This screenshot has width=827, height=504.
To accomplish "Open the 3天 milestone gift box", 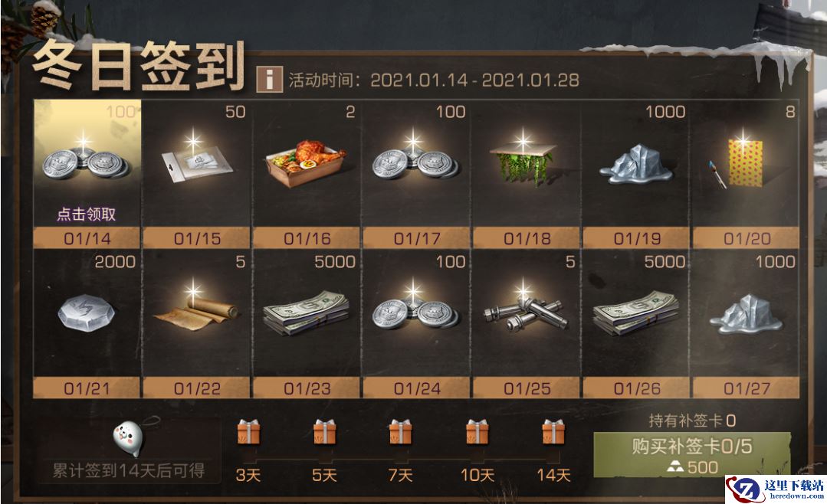I will (248, 433).
